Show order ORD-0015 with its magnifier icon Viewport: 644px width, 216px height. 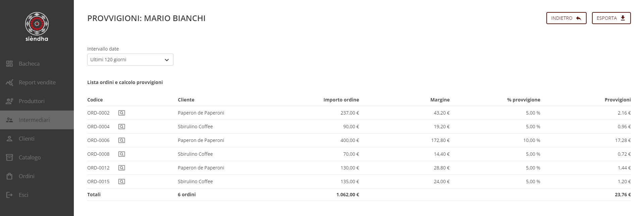[x=121, y=182]
